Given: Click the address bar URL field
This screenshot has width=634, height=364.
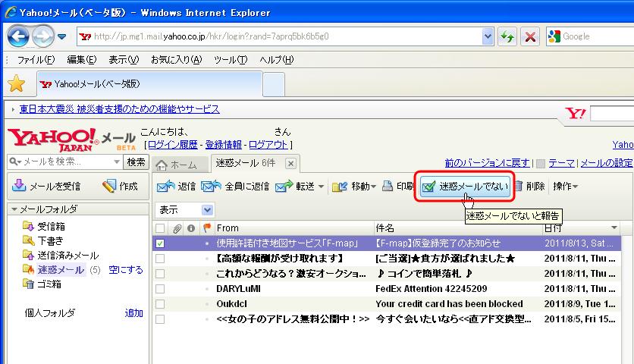Looking at the screenshot, I should (x=279, y=36).
